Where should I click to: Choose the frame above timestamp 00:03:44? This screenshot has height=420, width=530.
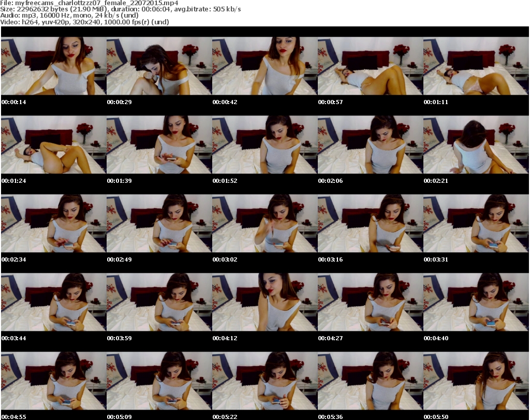click(x=53, y=302)
